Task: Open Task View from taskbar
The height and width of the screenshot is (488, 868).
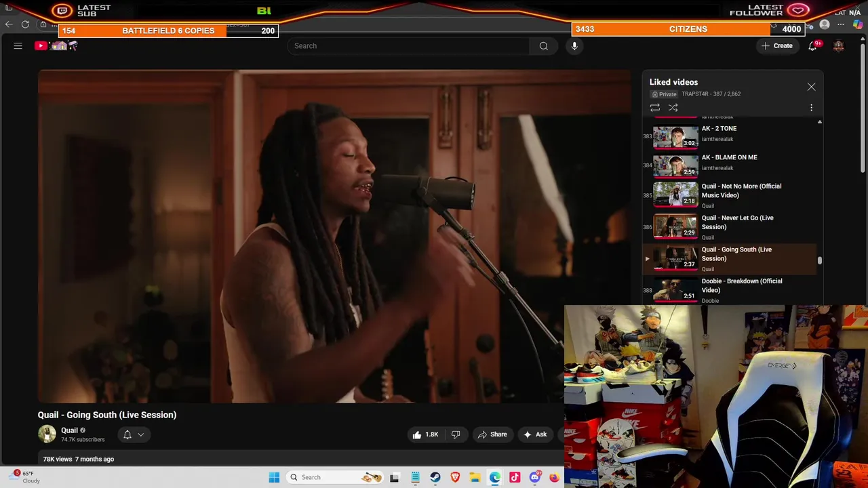Action: pyautogui.click(x=395, y=477)
